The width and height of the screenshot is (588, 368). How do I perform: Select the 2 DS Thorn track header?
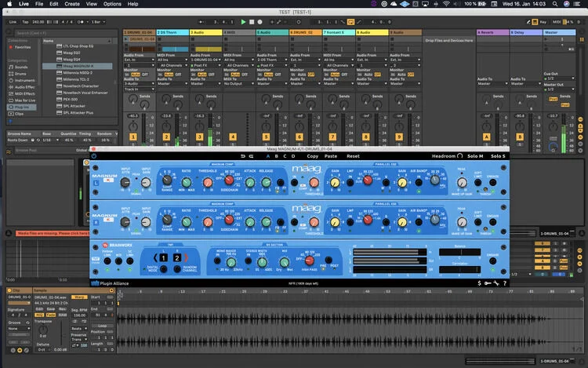tap(172, 33)
